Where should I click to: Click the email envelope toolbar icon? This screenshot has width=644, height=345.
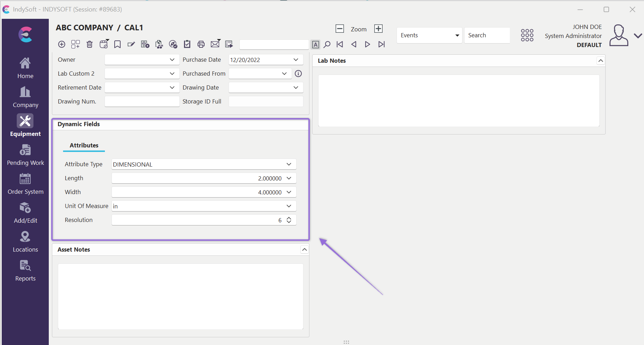[215, 44]
